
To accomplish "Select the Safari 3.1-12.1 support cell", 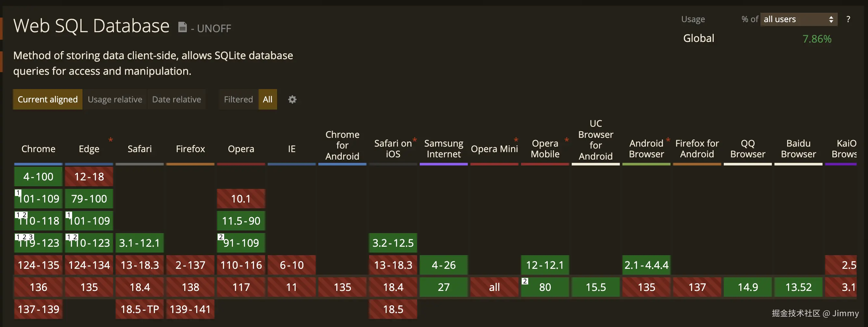I will tap(139, 243).
